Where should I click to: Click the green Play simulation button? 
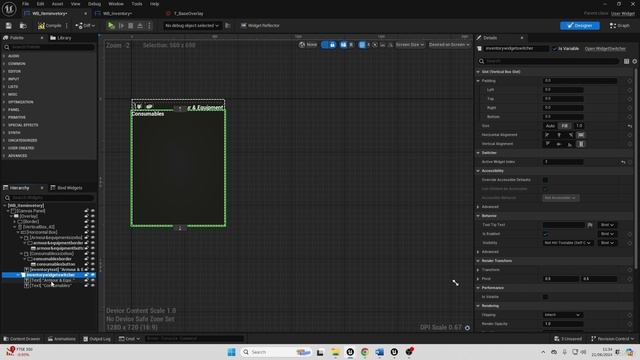(x=111, y=26)
